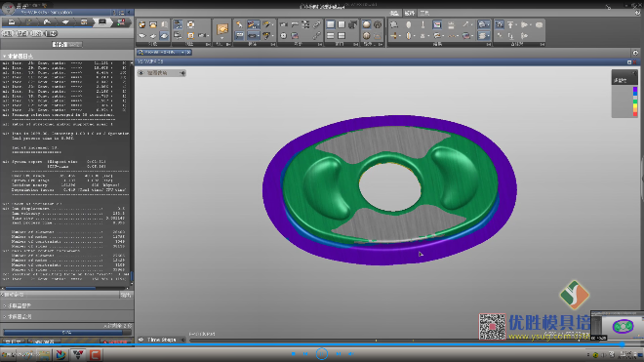Open the final workflow stage with red-green badge icon
The width and height of the screenshot is (644, 362).
tap(121, 22)
